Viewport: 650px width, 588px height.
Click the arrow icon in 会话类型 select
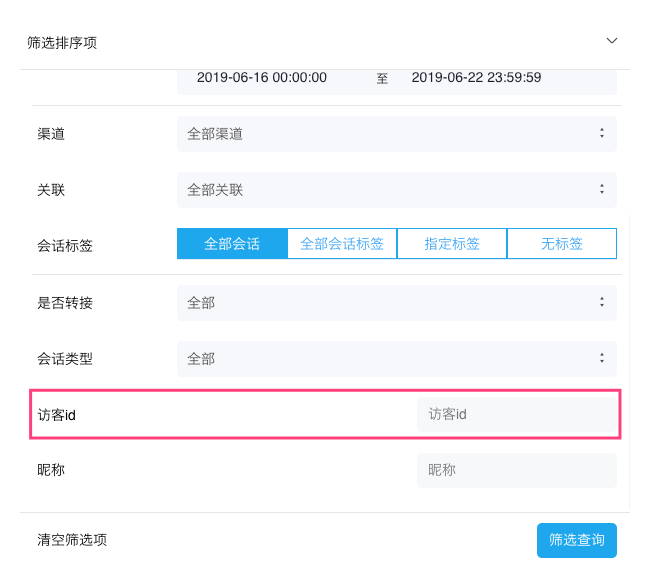(x=601, y=358)
